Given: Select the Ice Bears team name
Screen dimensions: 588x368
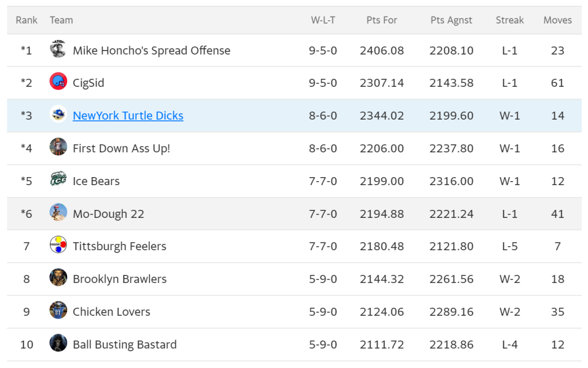Looking at the screenshot, I should (x=96, y=181).
